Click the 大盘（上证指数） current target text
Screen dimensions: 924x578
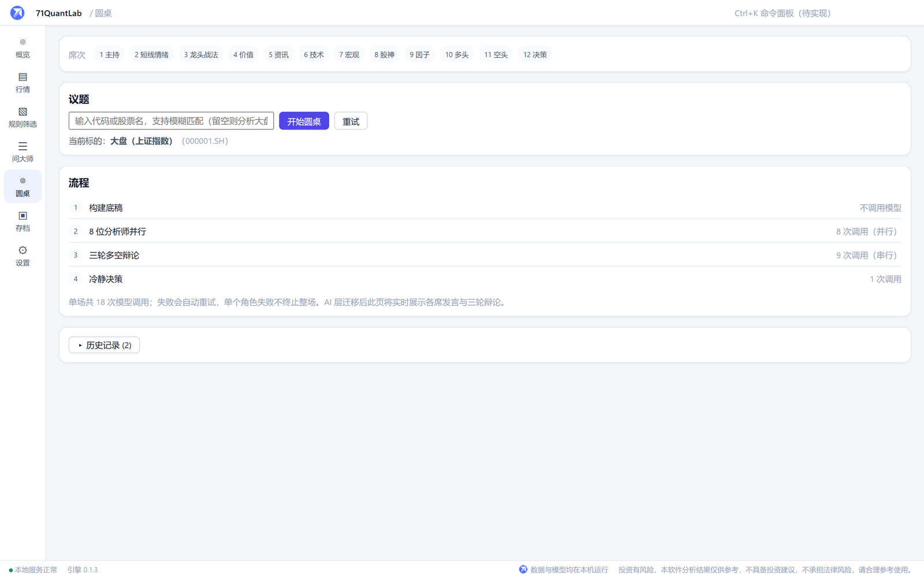point(143,141)
